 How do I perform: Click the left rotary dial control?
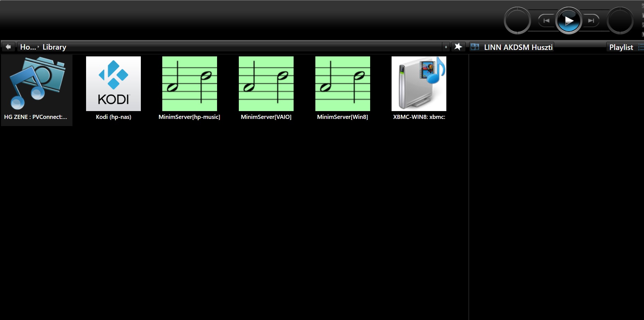[517, 21]
